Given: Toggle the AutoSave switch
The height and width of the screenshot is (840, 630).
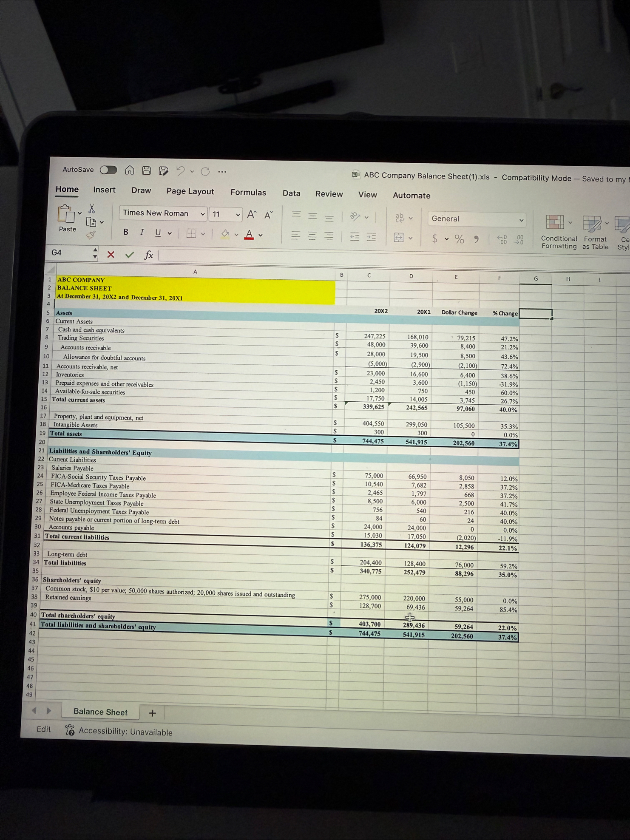Looking at the screenshot, I should click(x=108, y=170).
